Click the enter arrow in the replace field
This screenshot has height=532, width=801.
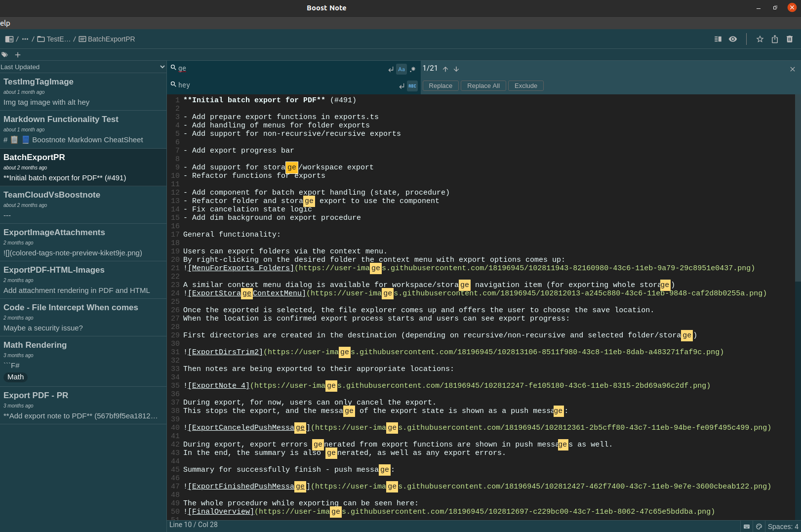[x=401, y=86]
